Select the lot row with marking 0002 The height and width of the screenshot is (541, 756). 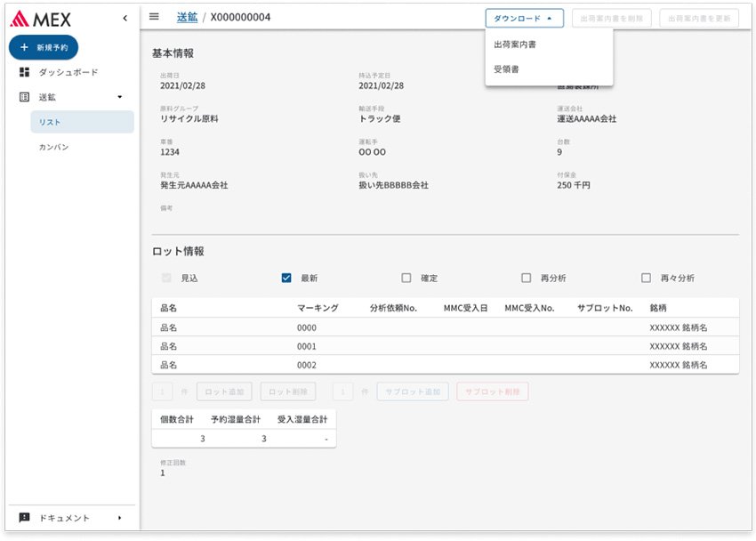445,365
